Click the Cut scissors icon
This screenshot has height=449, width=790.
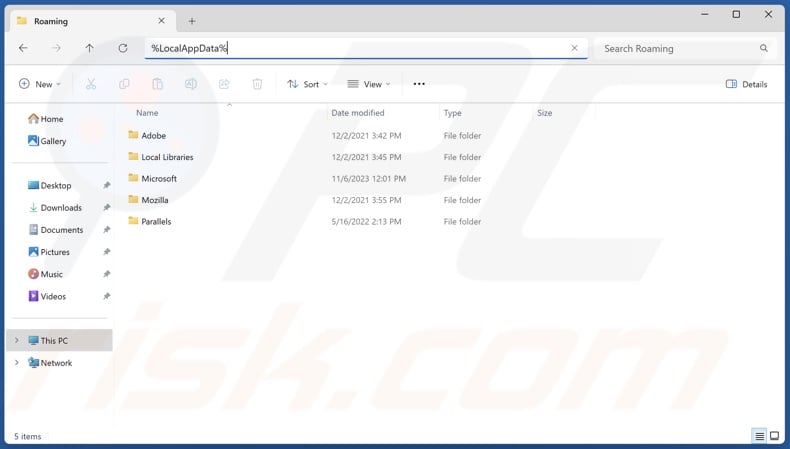tap(91, 84)
